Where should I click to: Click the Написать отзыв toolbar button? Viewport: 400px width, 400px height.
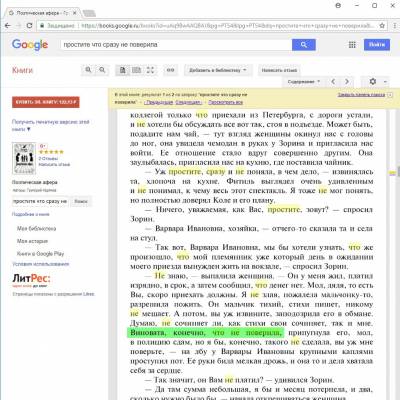point(279,70)
